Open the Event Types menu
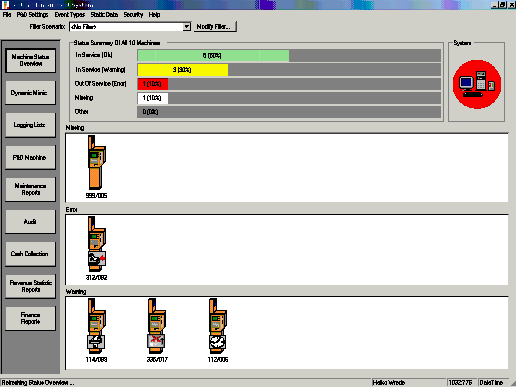The image size is (516, 387). [x=70, y=15]
